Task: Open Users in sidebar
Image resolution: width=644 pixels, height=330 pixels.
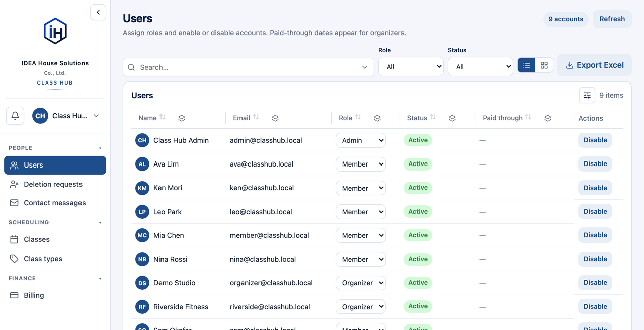Action: [x=55, y=165]
